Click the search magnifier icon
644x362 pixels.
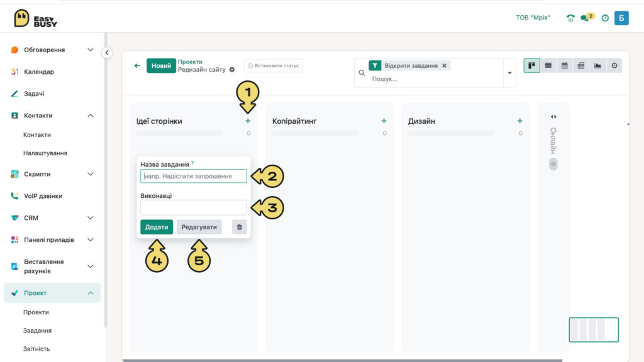pyautogui.click(x=362, y=73)
